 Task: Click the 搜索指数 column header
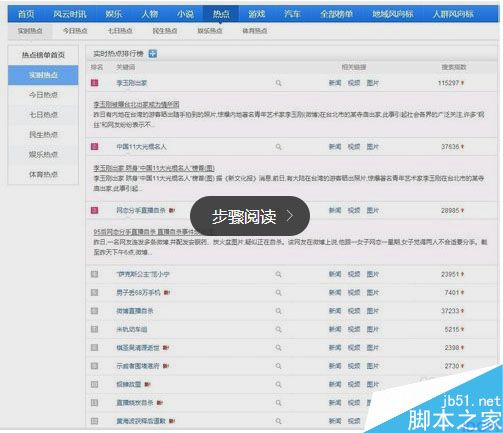click(x=454, y=67)
